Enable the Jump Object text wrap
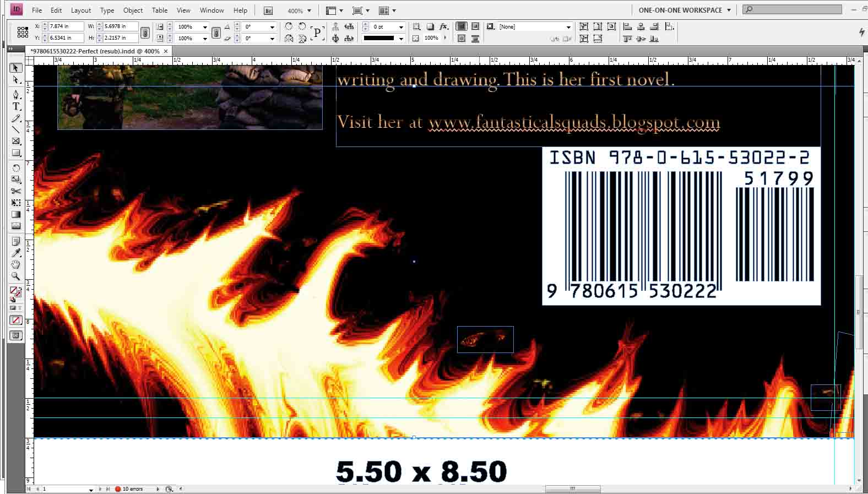868x494 pixels. [475, 39]
